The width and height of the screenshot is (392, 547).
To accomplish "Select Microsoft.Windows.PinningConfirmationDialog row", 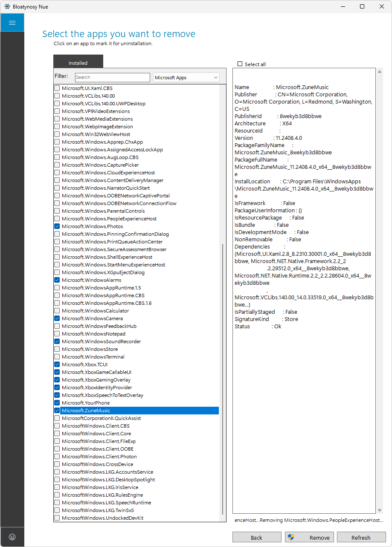I will pos(136,234).
